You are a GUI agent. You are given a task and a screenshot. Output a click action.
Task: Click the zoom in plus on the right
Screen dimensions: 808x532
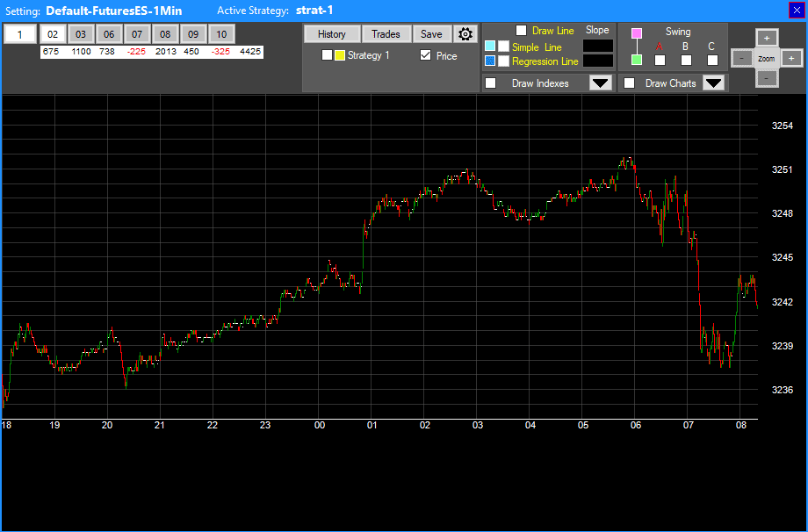(x=791, y=58)
